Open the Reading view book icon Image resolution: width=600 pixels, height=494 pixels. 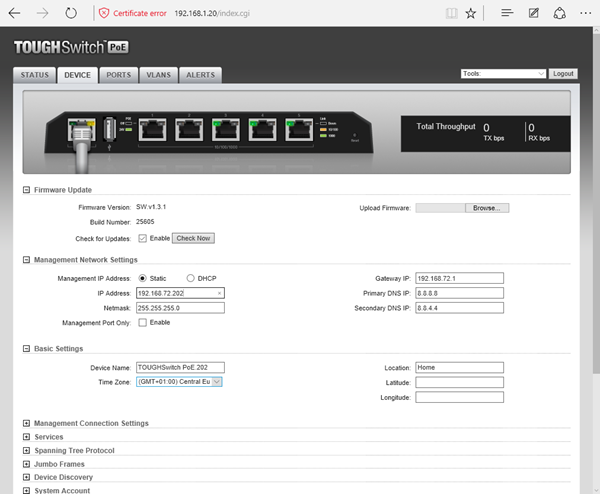[x=452, y=15]
